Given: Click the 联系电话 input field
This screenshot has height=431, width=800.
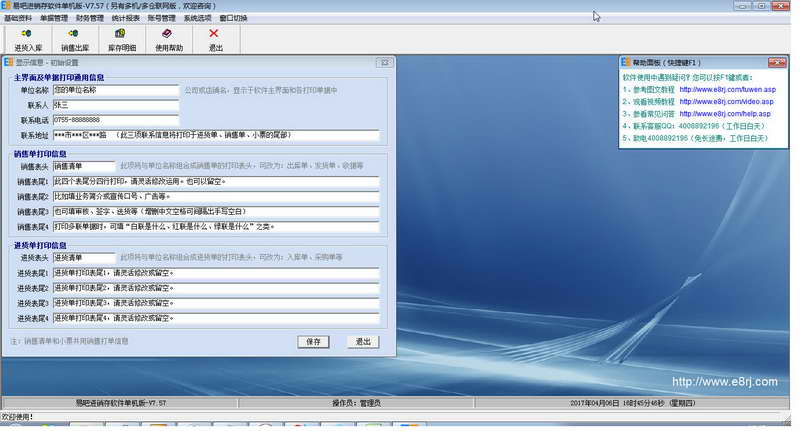Looking at the screenshot, I should coord(116,120).
